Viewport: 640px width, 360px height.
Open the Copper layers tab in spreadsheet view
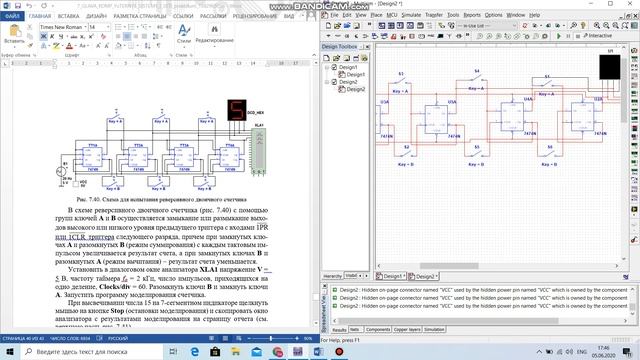pyautogui.click(x=407, y=329)
